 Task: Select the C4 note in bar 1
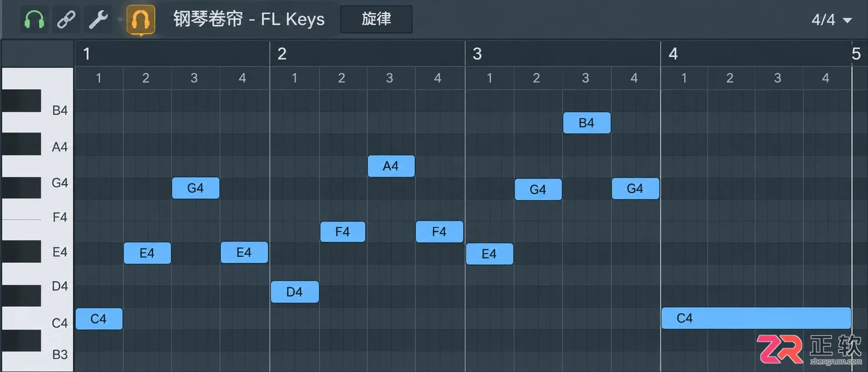tap(99, 319)
